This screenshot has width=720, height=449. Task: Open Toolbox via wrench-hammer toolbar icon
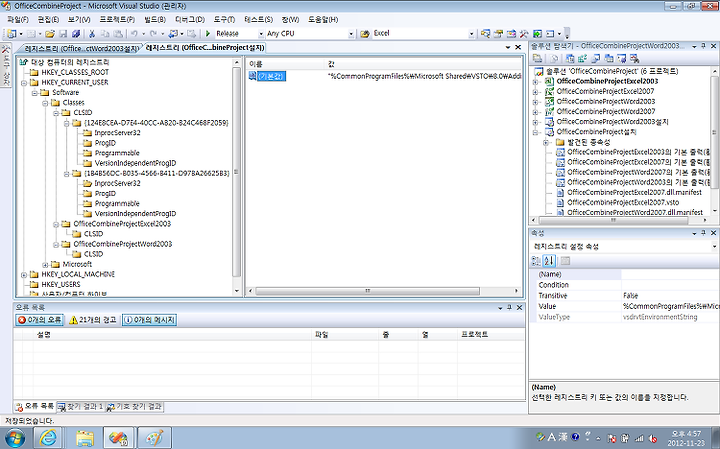(524, 34)
